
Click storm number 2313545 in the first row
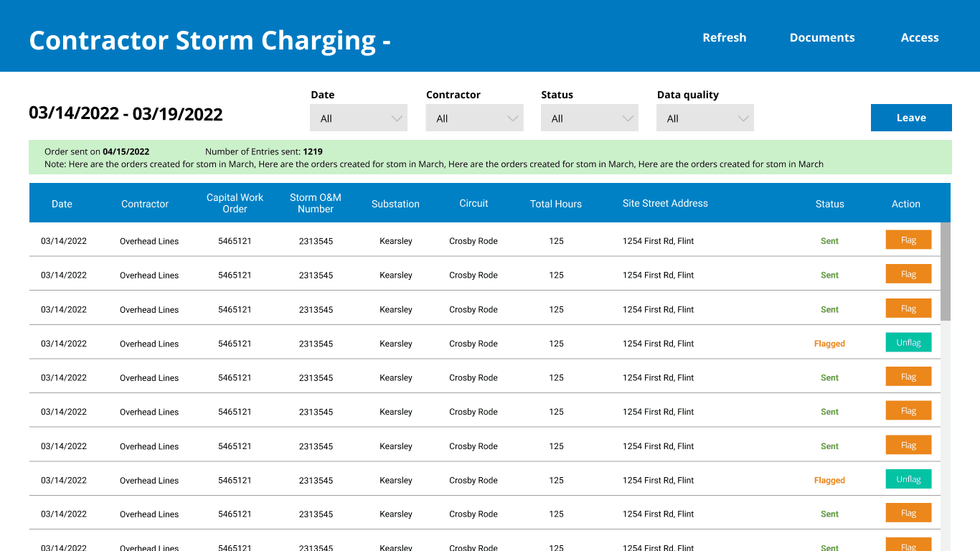click(316, 241)
